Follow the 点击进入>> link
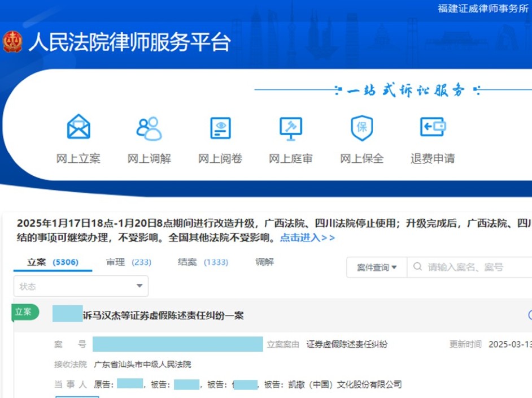The height and width of the screenshot is (398, 532). (307, 237)
